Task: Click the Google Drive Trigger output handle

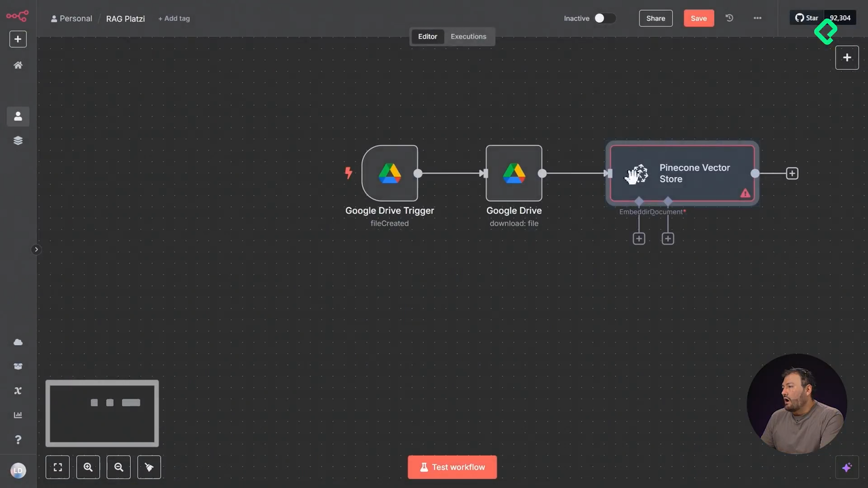Action: [x=418, y=174]
